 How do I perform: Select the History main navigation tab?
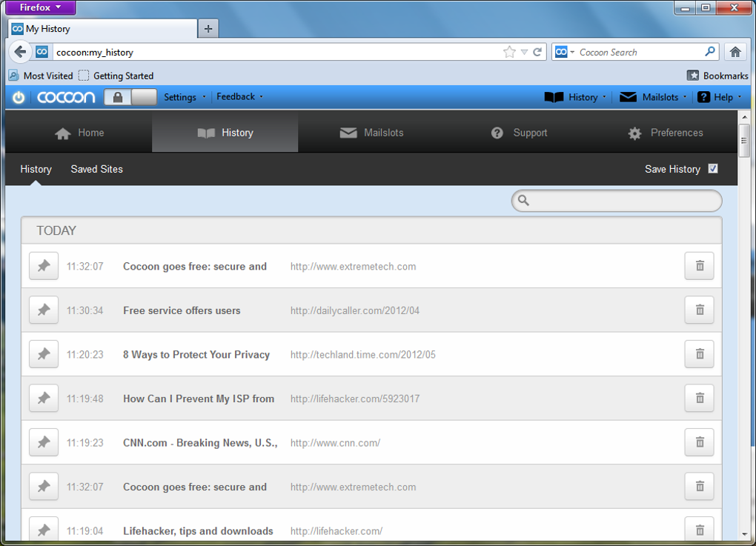pyautogui.click(x=225, y=133)
